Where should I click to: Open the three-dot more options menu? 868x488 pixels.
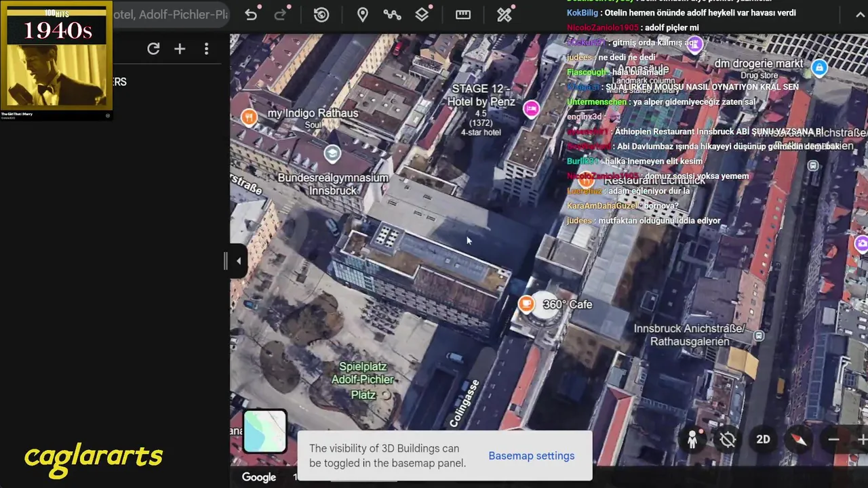click(206, 49)
